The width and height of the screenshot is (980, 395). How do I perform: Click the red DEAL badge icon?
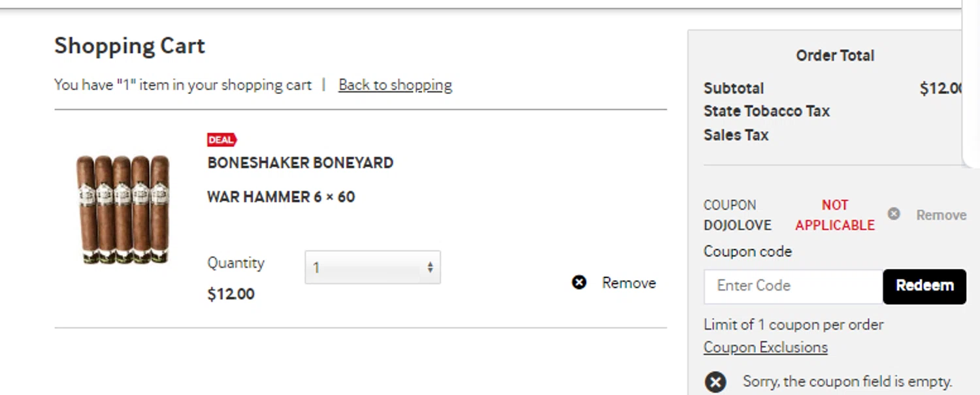tap(221, 140)
